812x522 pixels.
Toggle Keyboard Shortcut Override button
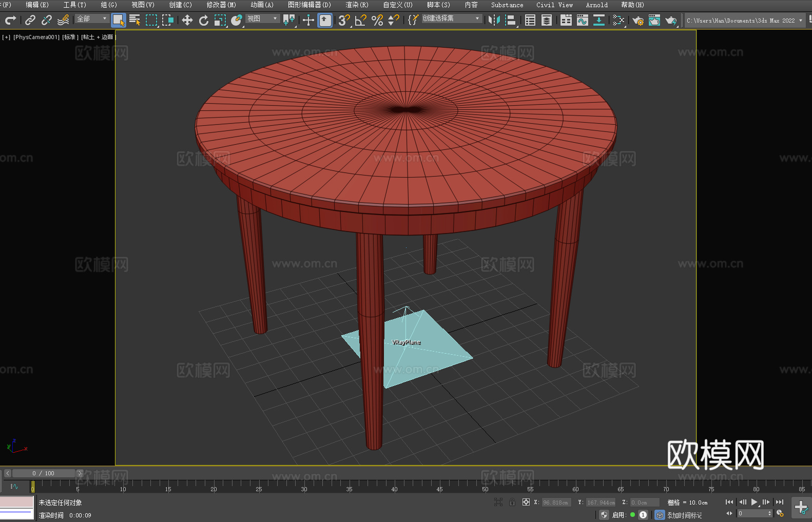(325, 20)
